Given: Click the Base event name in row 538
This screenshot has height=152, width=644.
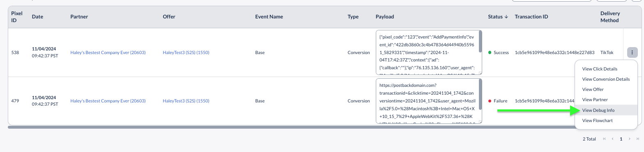Looking at the screenshot, I should click(x=260, y=52).
